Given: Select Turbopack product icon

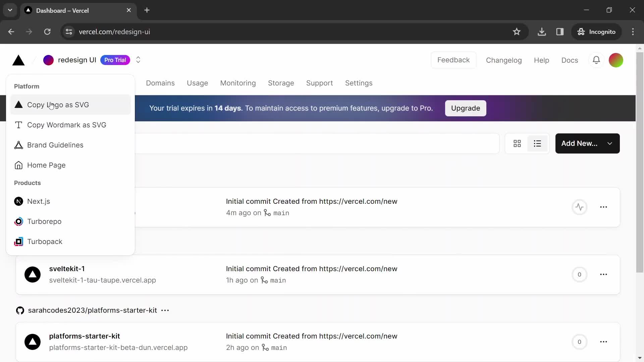Looking at the screenshot, I should (x=18, y=241).
